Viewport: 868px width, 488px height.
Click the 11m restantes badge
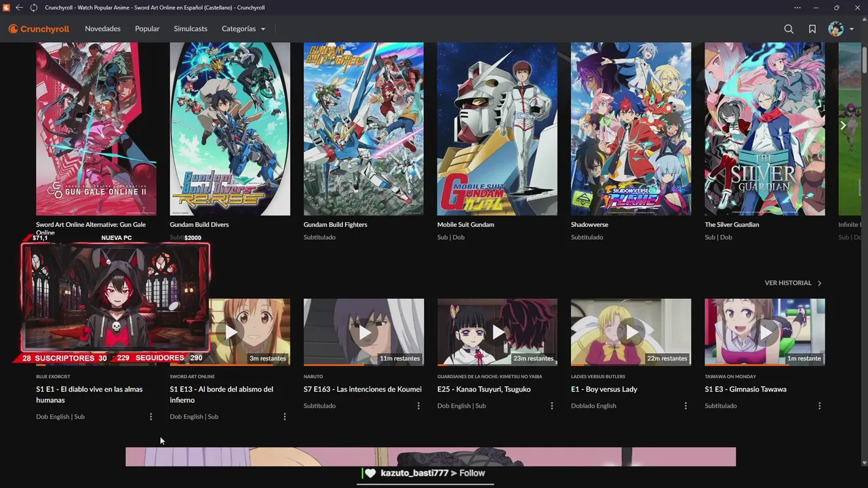[399, 359]
